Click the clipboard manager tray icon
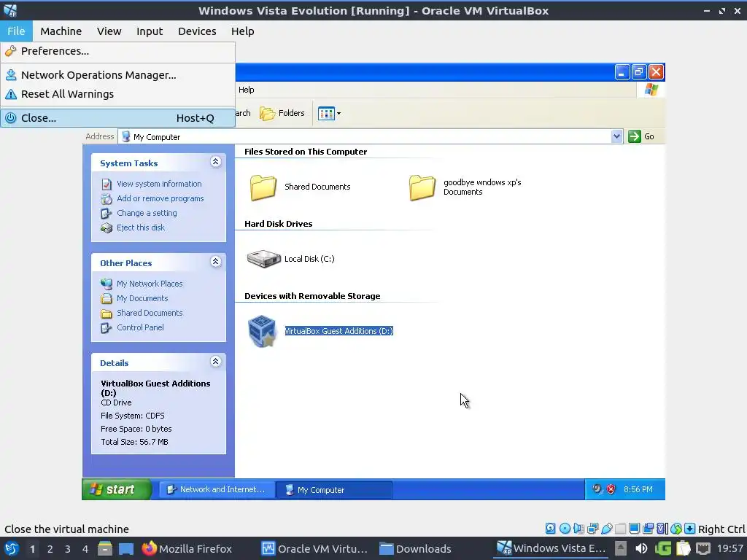The height and width of the screenshot is (560, 747). [x=683, y=549]
